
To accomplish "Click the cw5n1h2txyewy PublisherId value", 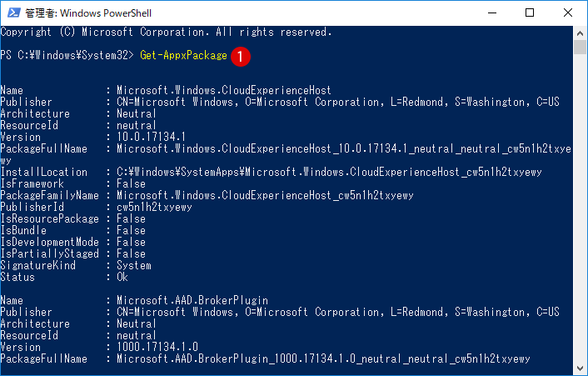I will [x=154, y=207].
